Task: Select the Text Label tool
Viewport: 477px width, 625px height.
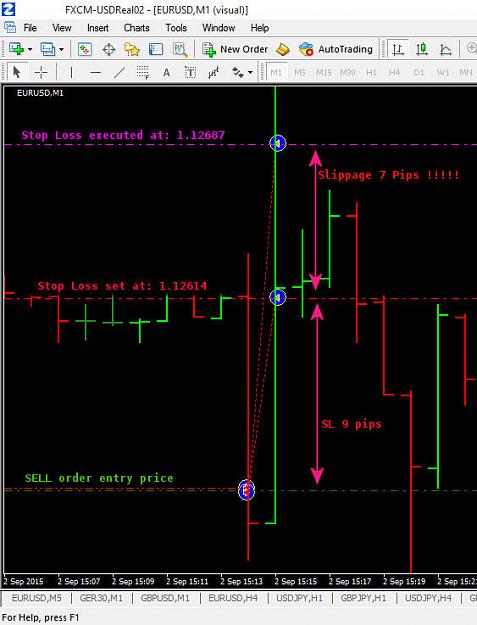Action: pos(190,73)
